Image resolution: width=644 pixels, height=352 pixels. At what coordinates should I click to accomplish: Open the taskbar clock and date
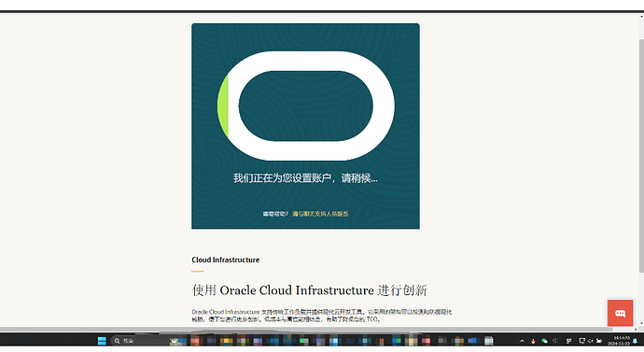pyautogui.click(x=619, y=341)
